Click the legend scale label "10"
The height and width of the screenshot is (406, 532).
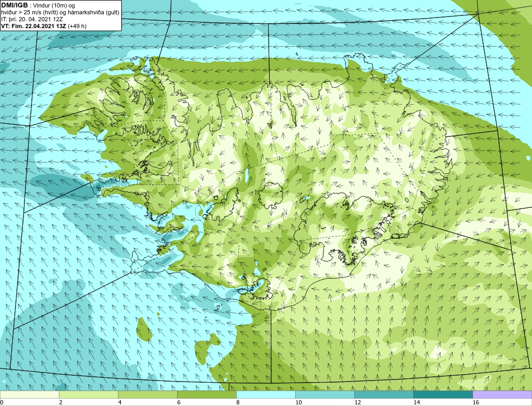tap(298, 402)
